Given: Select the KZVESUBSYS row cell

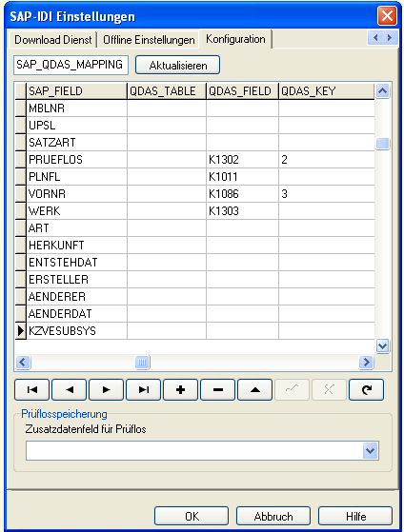Looking at the screenshot, I should click(76, 331).
